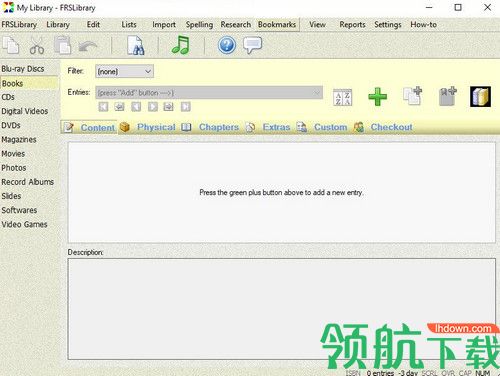Select Photos in the sidebar
Image resolution: width=500 pixels, height=376 pixels.
coord(14,168)
